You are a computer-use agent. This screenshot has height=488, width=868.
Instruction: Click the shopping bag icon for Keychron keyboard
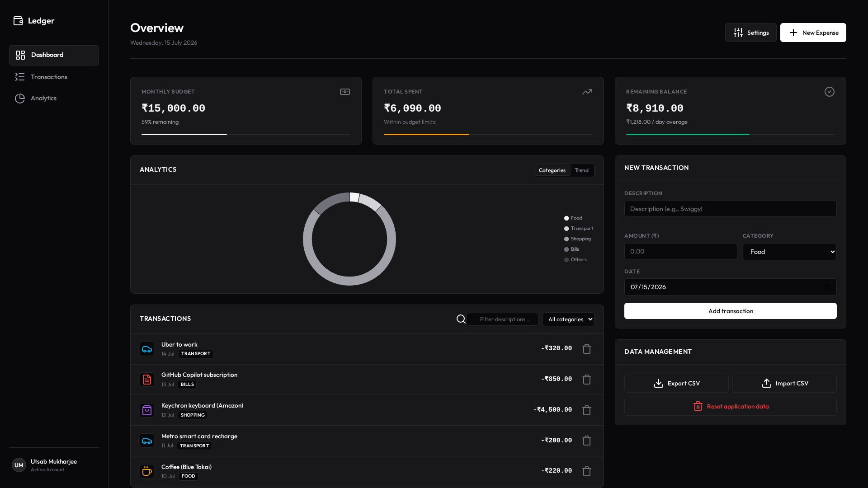147,410
